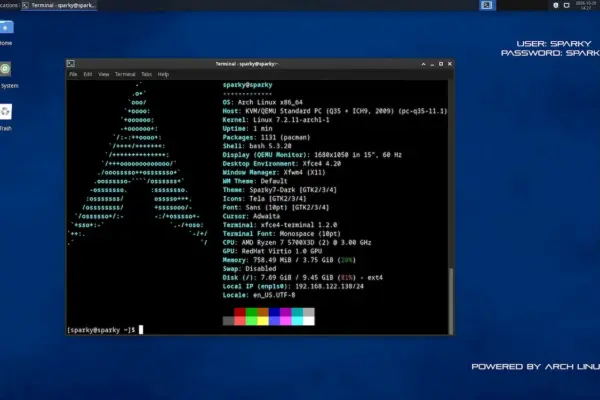
Task: Click the bright cyan color block in the bottom row
Action: [x=297, y=321]
